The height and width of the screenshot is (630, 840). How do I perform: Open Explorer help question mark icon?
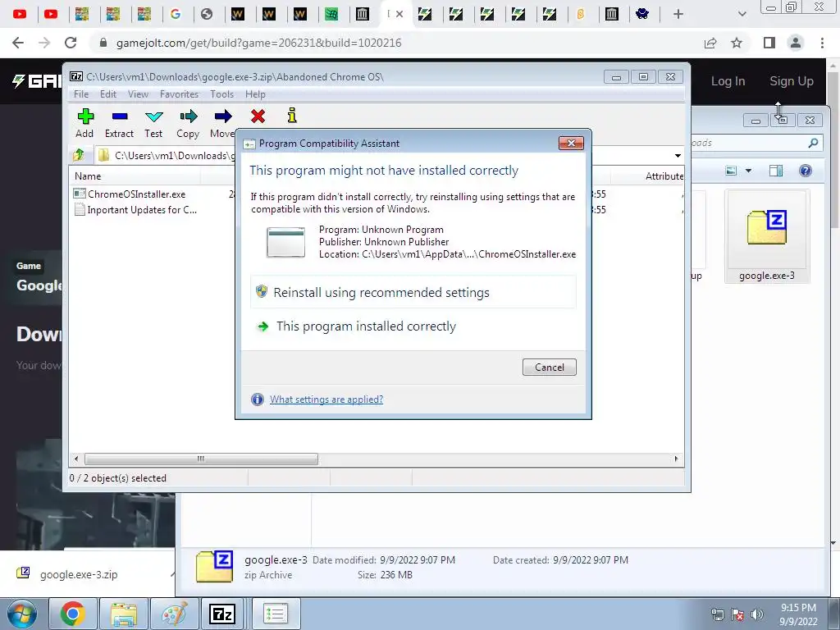click(806, 171)
